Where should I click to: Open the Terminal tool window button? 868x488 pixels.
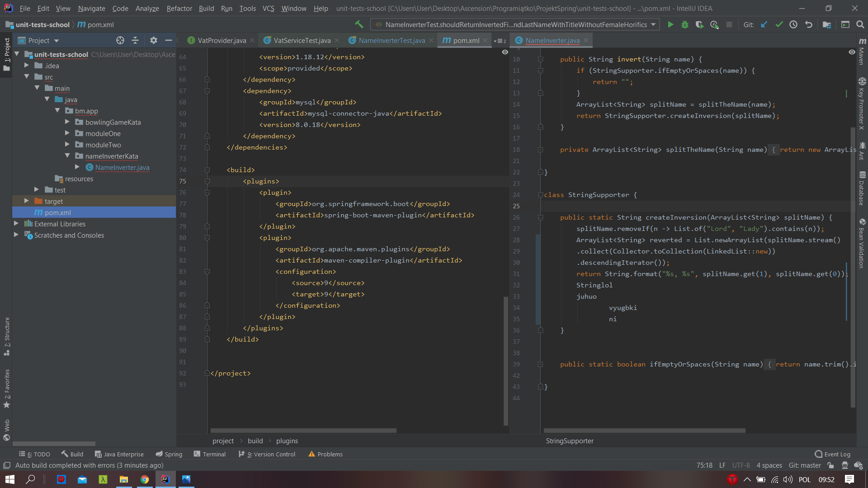point(210,454)
